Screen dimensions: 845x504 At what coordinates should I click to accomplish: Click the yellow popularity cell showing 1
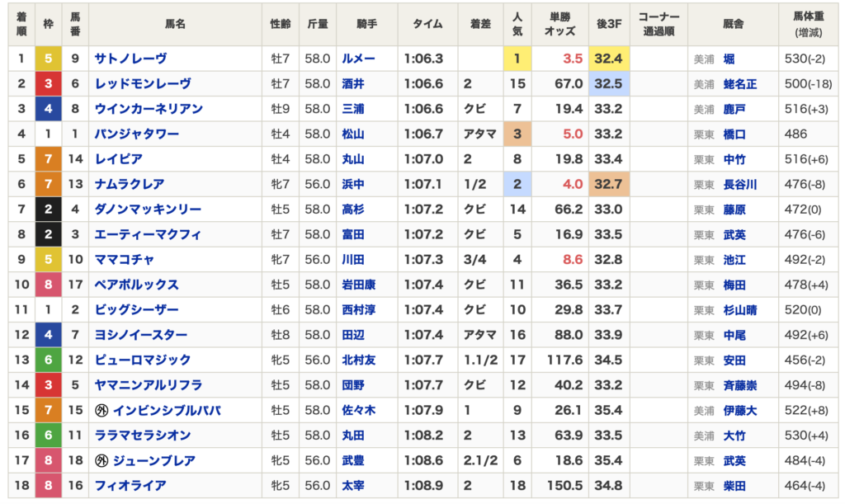click(517, 59)
